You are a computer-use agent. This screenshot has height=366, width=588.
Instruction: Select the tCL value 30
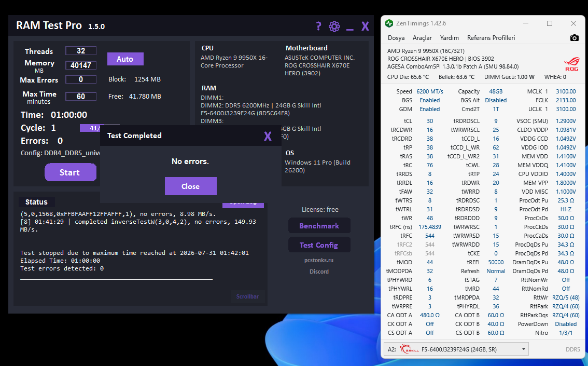(x=430, y=121)
